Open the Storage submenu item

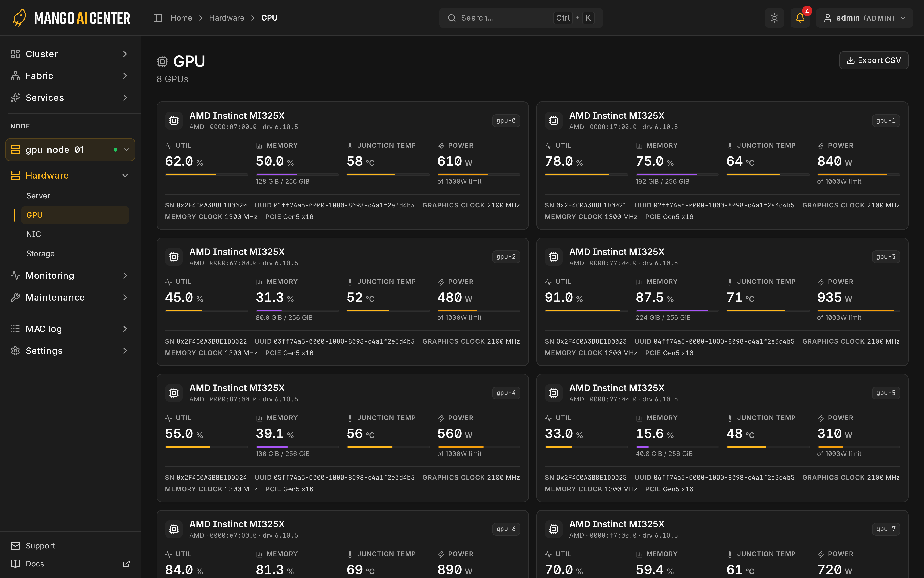(x=75, y=253)
